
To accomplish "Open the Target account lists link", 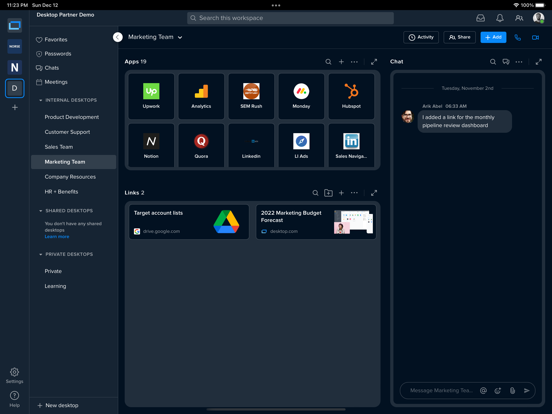I will pos(189,222).
